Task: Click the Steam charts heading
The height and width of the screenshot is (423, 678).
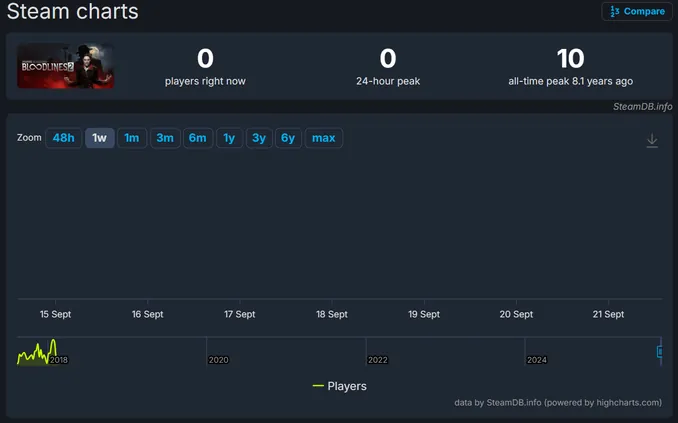Action: click(x=73, y=11)
